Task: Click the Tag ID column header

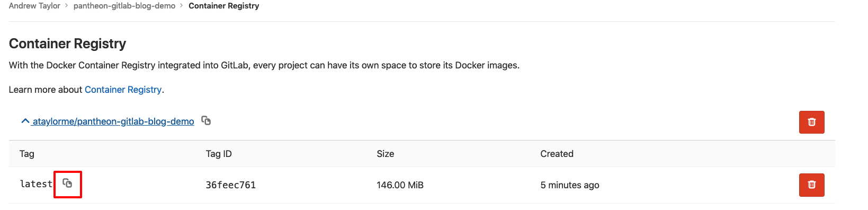Action: click(219, 154)
